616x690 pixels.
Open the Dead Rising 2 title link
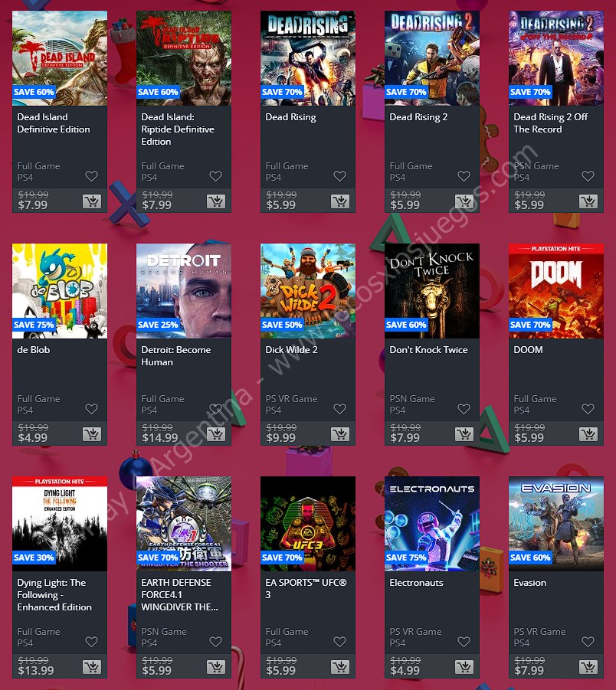tap(418, 117)
